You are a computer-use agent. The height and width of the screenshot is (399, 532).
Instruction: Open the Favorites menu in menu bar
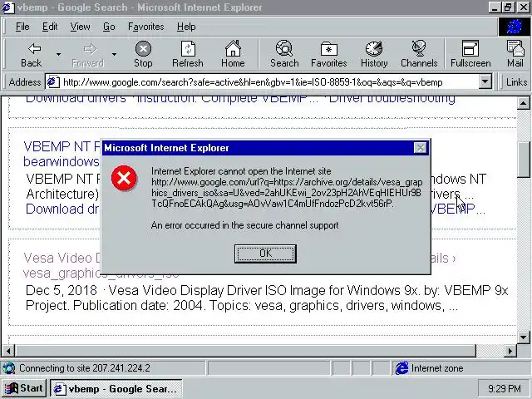point(146,27)
